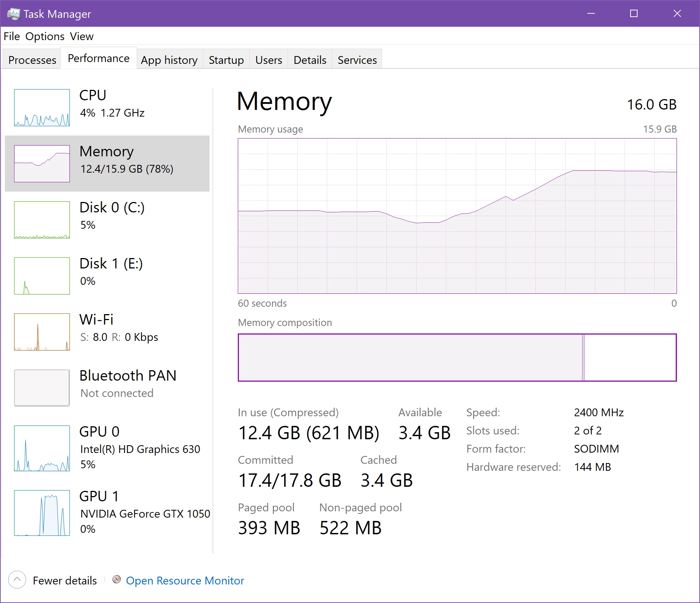Click the 2400 MHz speed value

tap(599, 413)
